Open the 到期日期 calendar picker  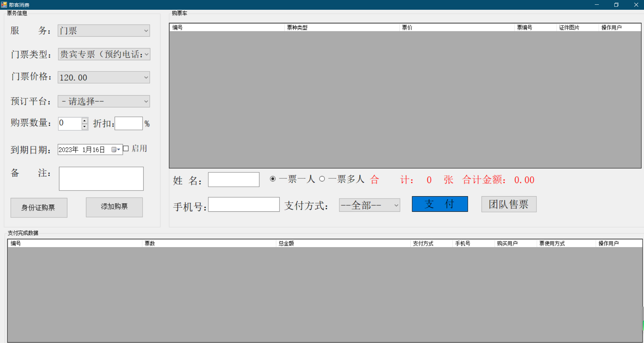click(x=116, y=149)
